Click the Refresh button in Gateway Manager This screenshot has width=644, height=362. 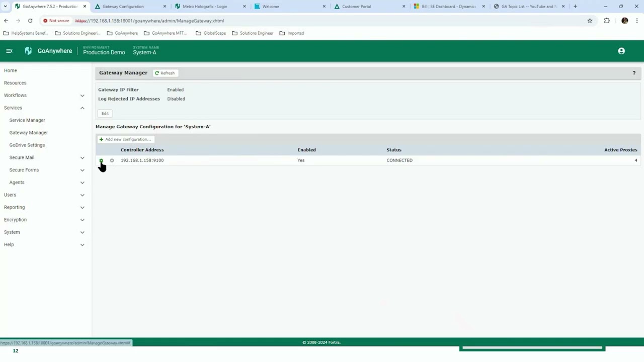tap(165, 73)
